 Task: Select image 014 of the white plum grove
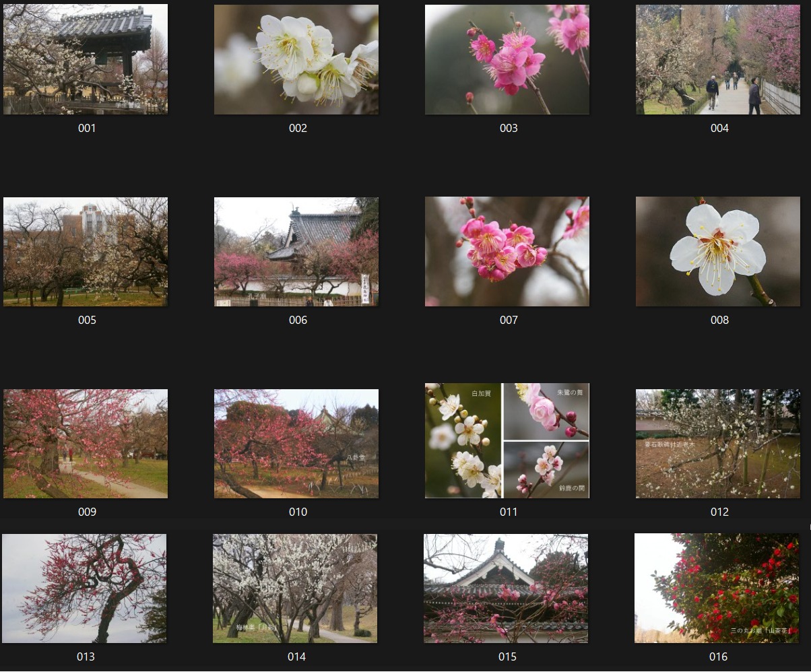295,589
